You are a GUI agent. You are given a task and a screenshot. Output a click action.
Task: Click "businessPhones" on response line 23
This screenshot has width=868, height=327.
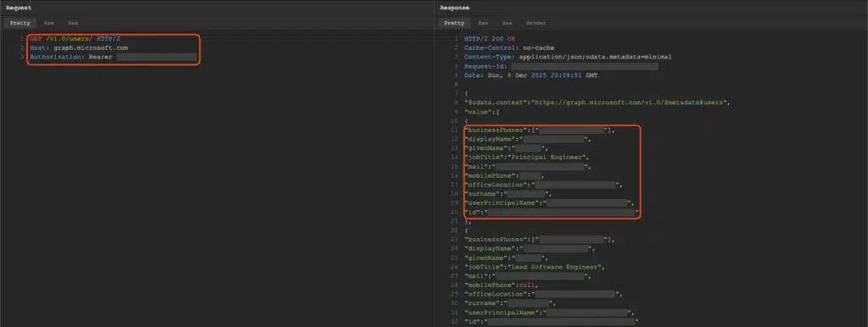(x=495, y=240)
